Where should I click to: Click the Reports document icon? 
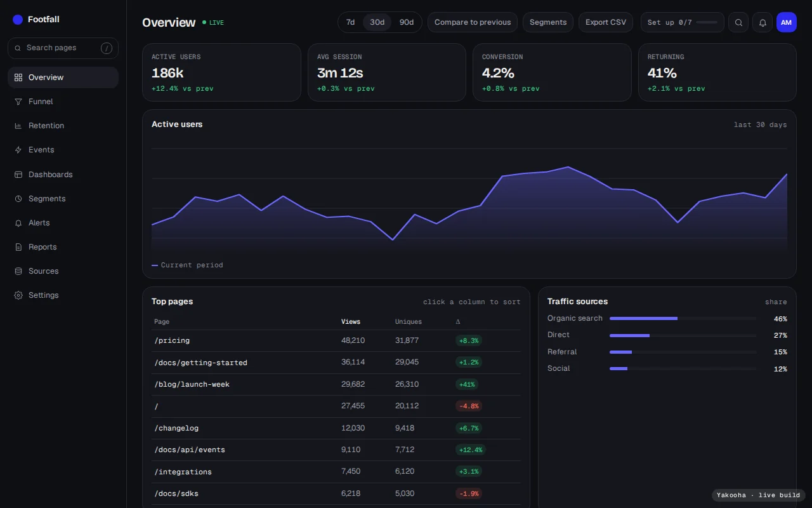18,247
